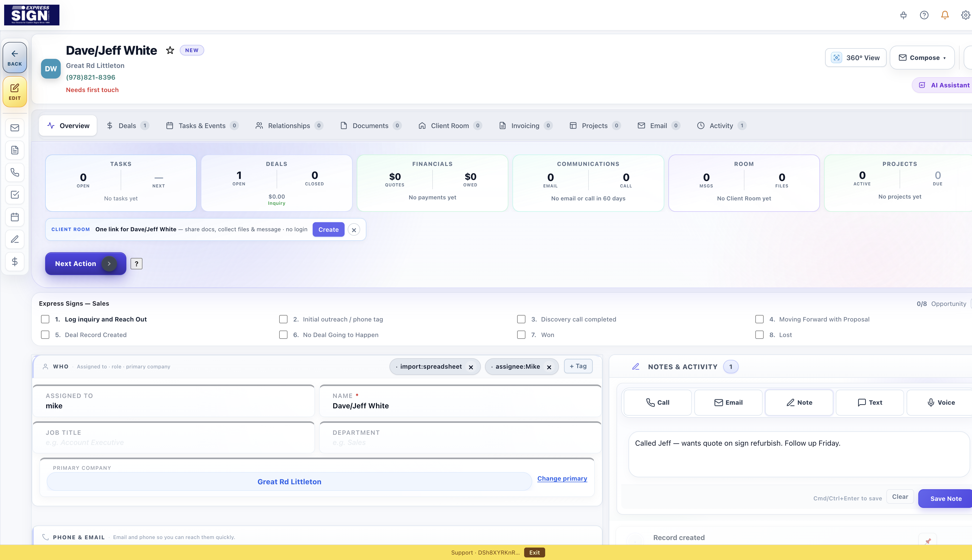Switch to the Invoicing tab
The image size is (972, 560).
(x=525, y=126)
